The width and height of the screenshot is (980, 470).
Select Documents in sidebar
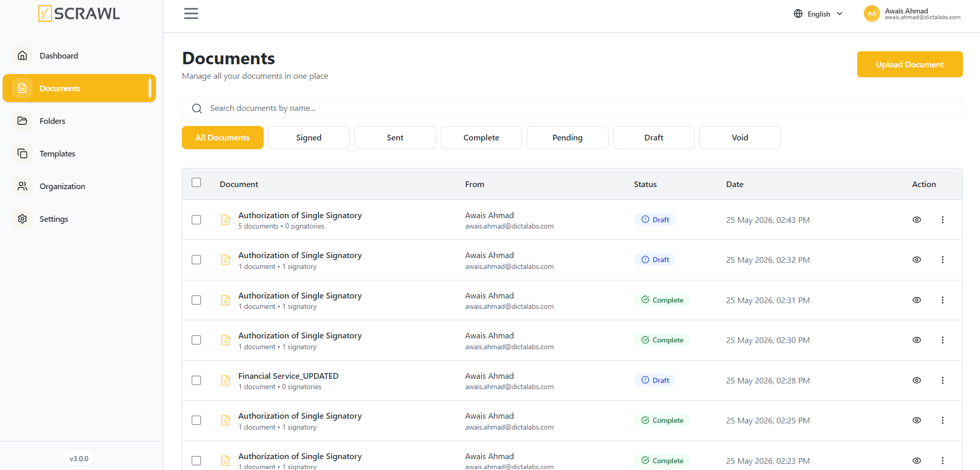tap(79, 88)
